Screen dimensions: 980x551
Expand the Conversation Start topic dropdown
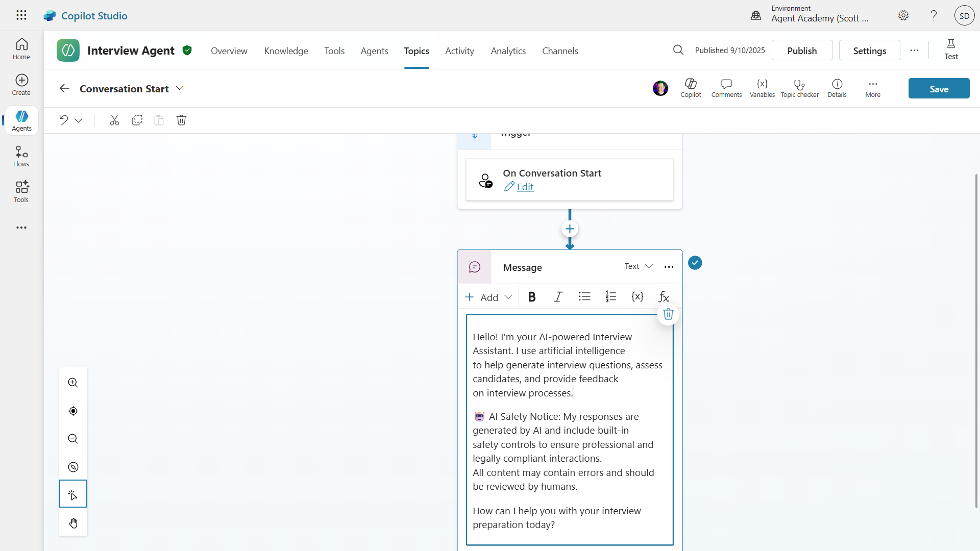click(180, 88)
